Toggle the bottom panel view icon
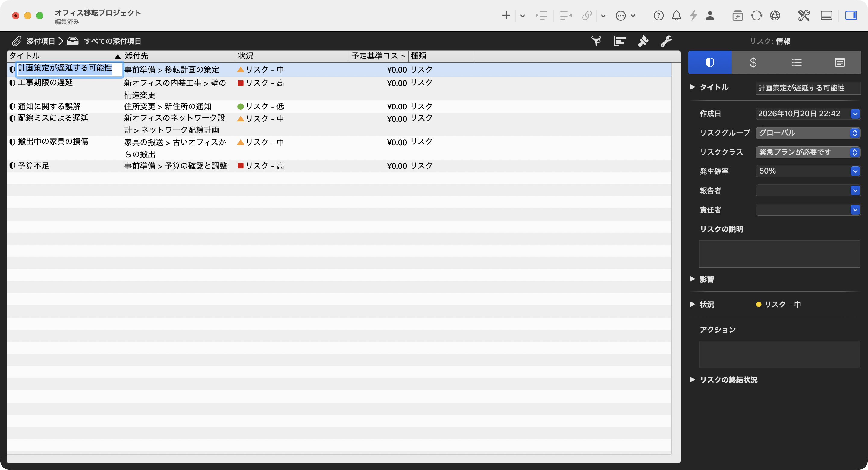 [826, 15]
